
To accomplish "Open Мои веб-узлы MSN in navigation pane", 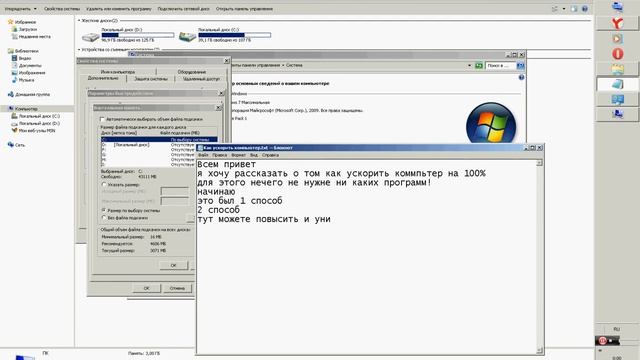I will point(37,131).
